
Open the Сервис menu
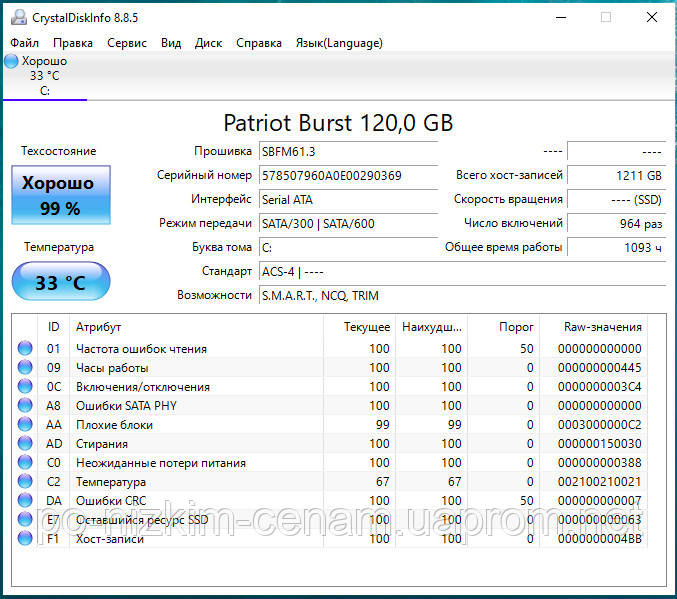tap(126, 43)
